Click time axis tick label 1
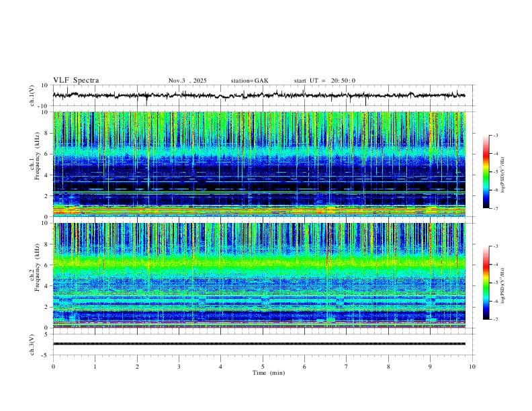The image size is (532, 411). point(95,367)
